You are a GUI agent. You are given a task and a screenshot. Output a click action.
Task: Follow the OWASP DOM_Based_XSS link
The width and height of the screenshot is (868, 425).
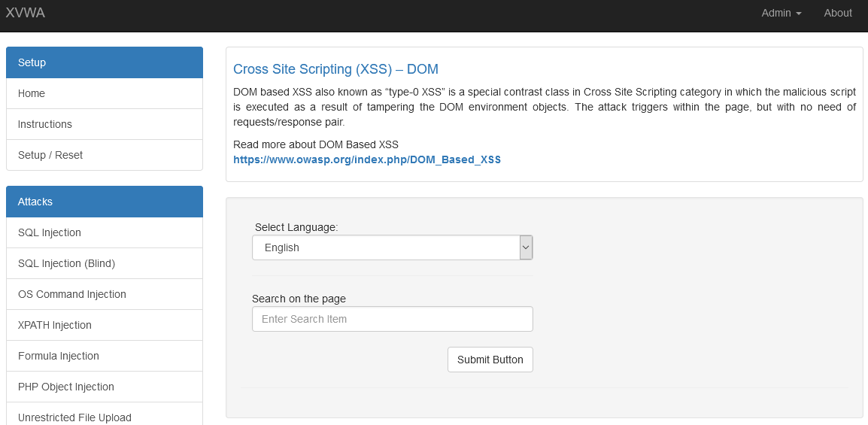click(367, 159)
